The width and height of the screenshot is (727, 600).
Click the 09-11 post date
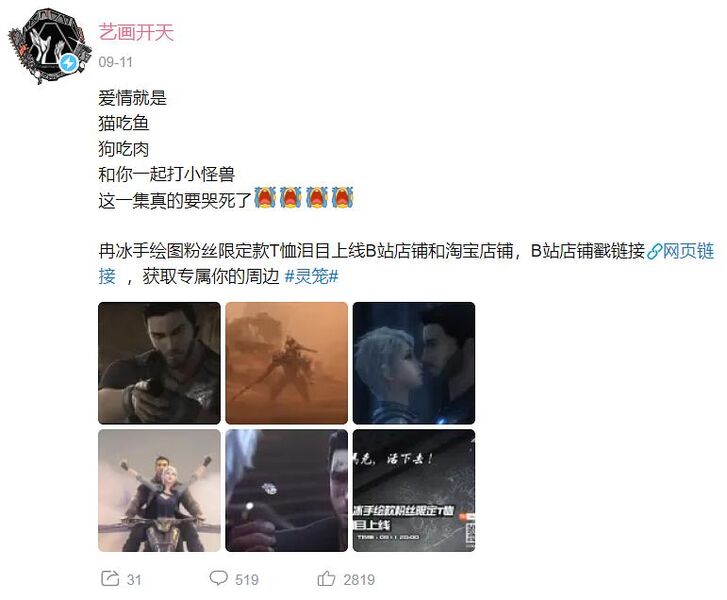(115, 62)
